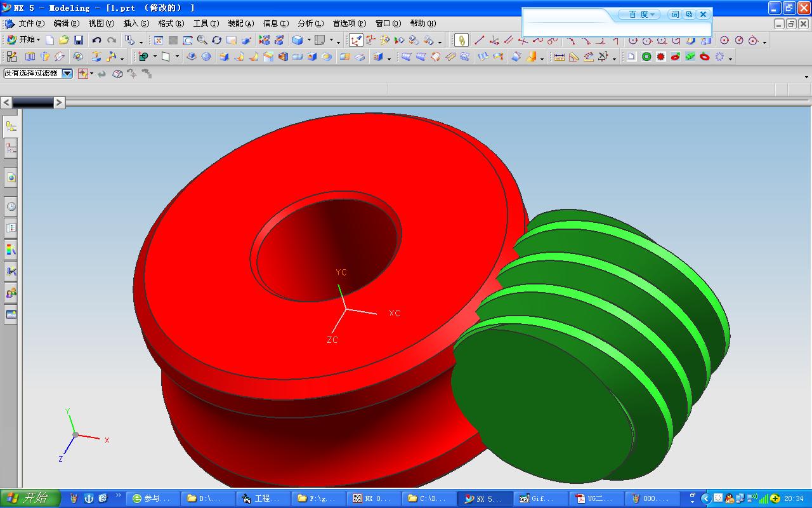Click the Extrude icon
Viewport: 812px width, 508px height.
[x=30, y=57]
